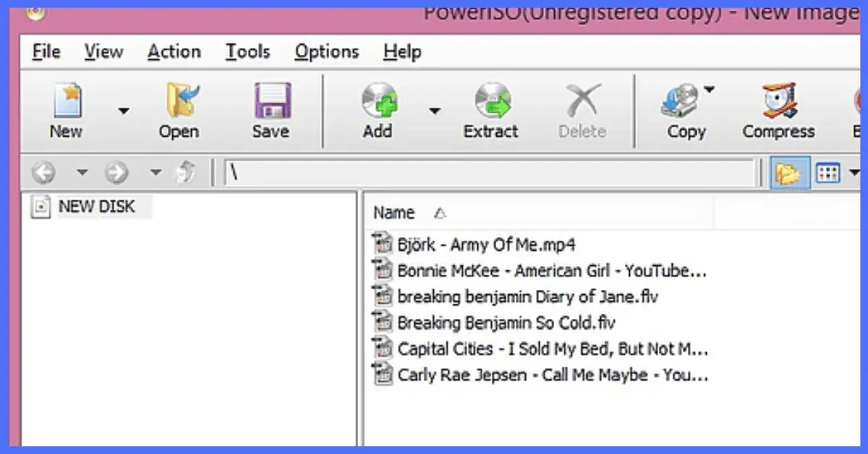868x454 pixels.
Task: Click file icon beside Bonnie McKee entry
Action: coord(381,270)
